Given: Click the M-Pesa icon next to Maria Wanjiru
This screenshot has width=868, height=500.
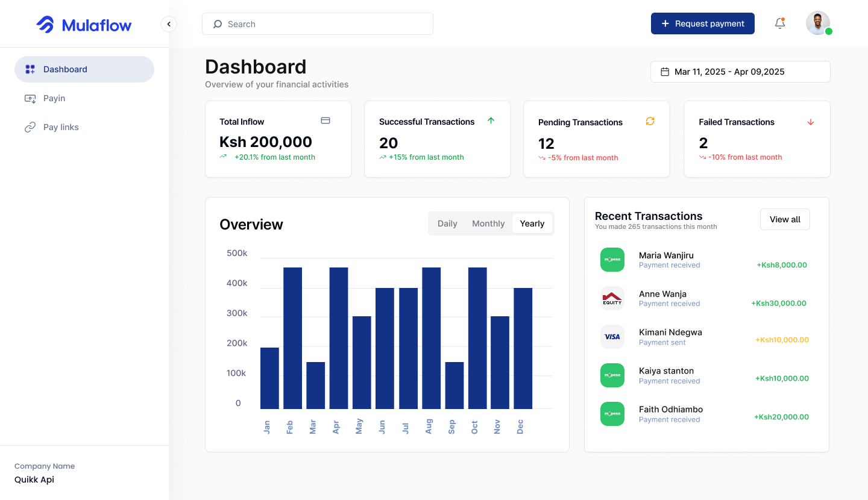Looking at the screenshot, I should (612, 260).
